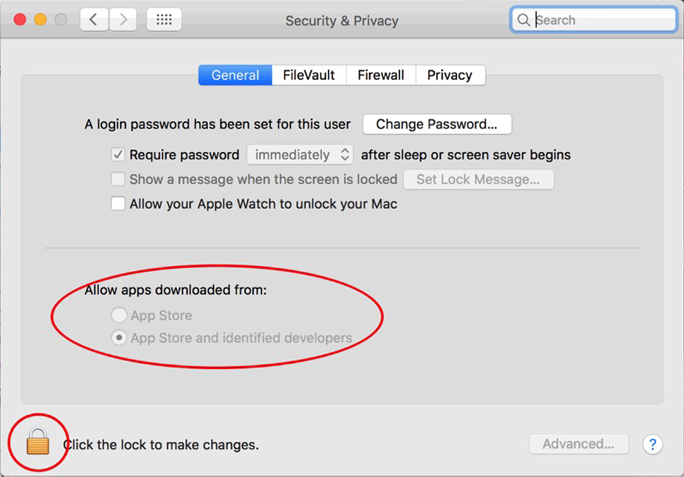Viewport: 684px width, 477px height.
Task: Enable Apple Watch unlock checkbox
Action: (x=118, y=204)
